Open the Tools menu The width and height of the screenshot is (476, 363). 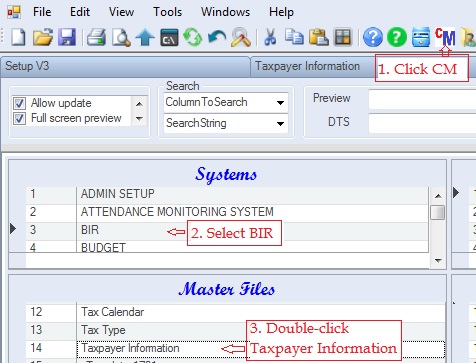[x=167, y=12]
